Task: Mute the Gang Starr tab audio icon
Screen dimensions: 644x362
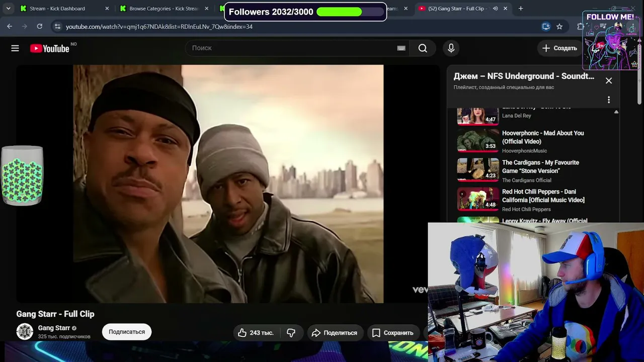Action: pos(495,9)
